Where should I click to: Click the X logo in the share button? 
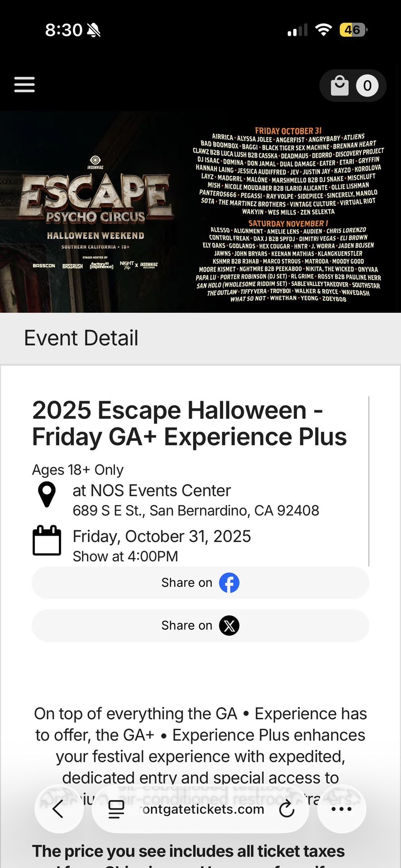pyautogui.click(x=229, y=626)
